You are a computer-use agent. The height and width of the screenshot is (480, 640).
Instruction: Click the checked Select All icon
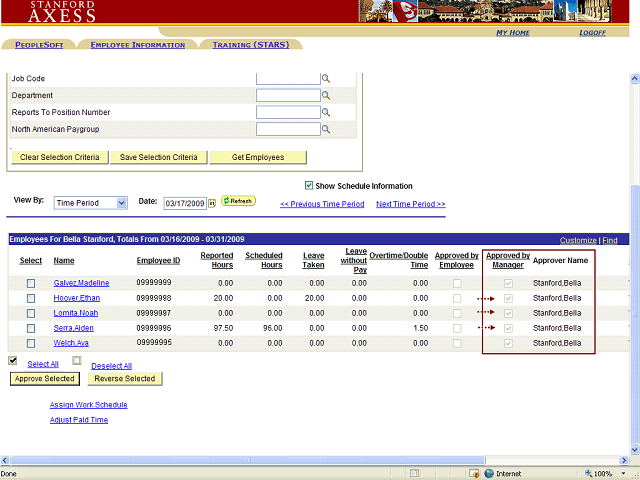pyautogui.click(x=13, y=361)
